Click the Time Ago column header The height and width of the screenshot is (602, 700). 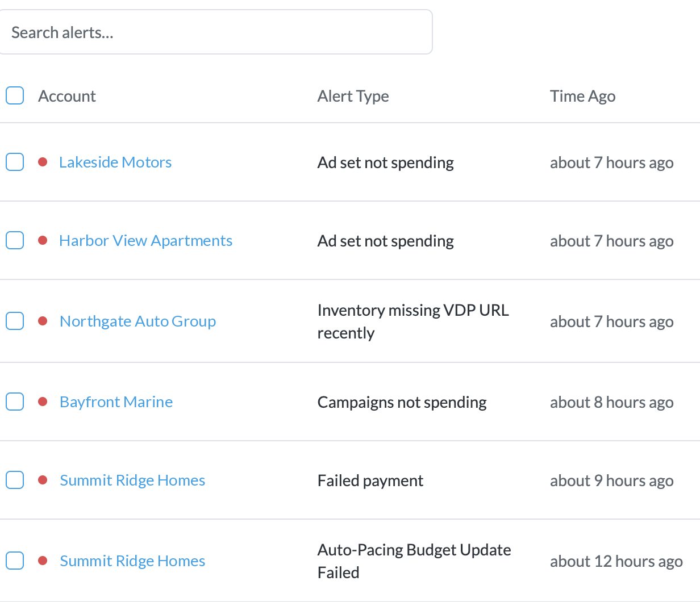coord(582,96)
